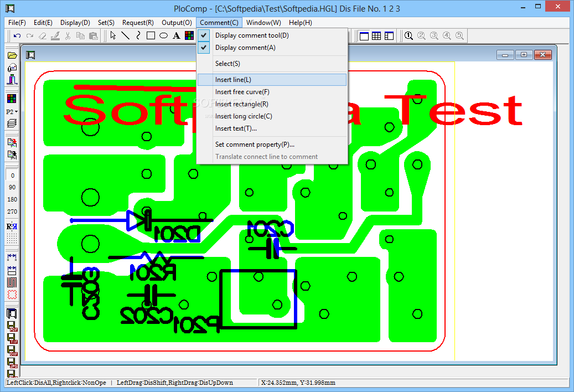Set rotation angle to 0

tap(12, 176)
